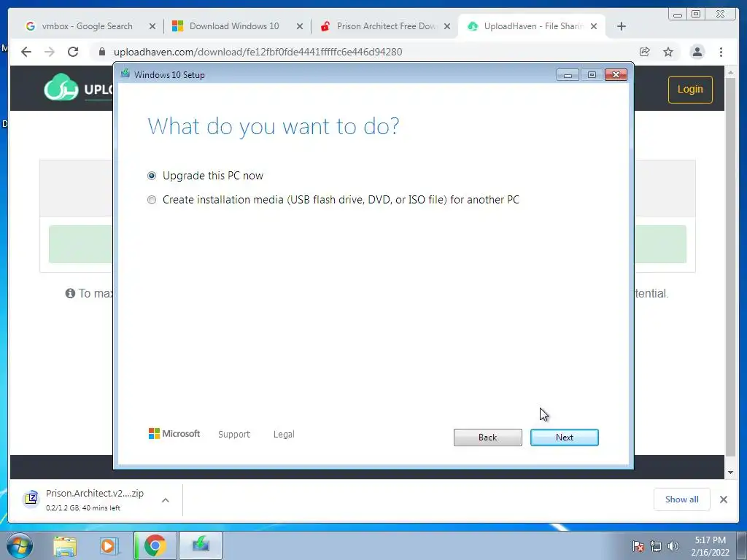Close the Prison Architect tab
Viewport: 747px width, 560px height.
coord(447,27)
